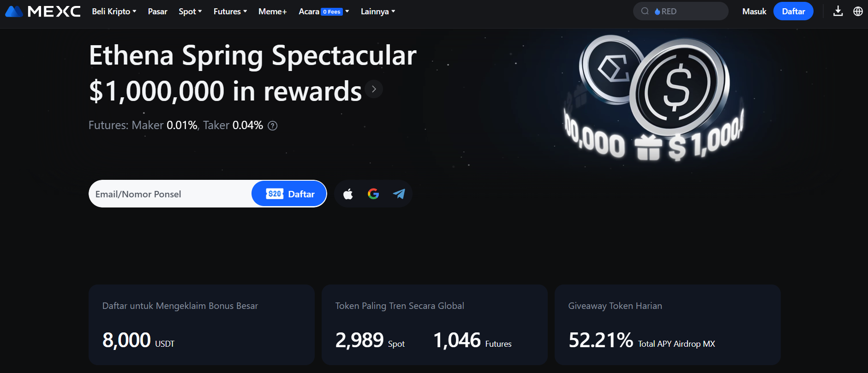Click the banner arrow next to rewards
The image size is (868, 373).
[374, 89]
